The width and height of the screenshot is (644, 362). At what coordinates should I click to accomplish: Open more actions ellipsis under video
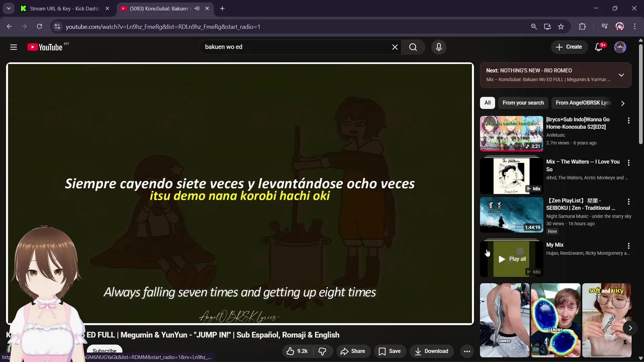[x=467, y=351]
